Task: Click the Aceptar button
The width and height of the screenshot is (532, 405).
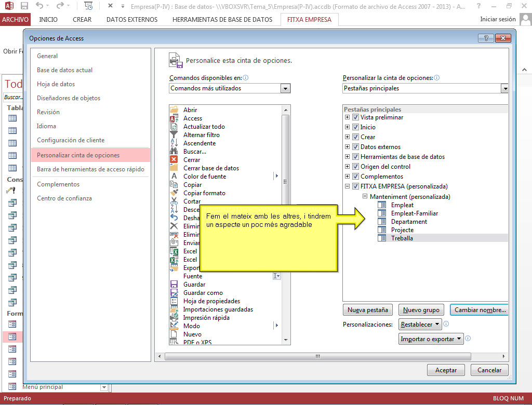Action: [x=446, y=370]
